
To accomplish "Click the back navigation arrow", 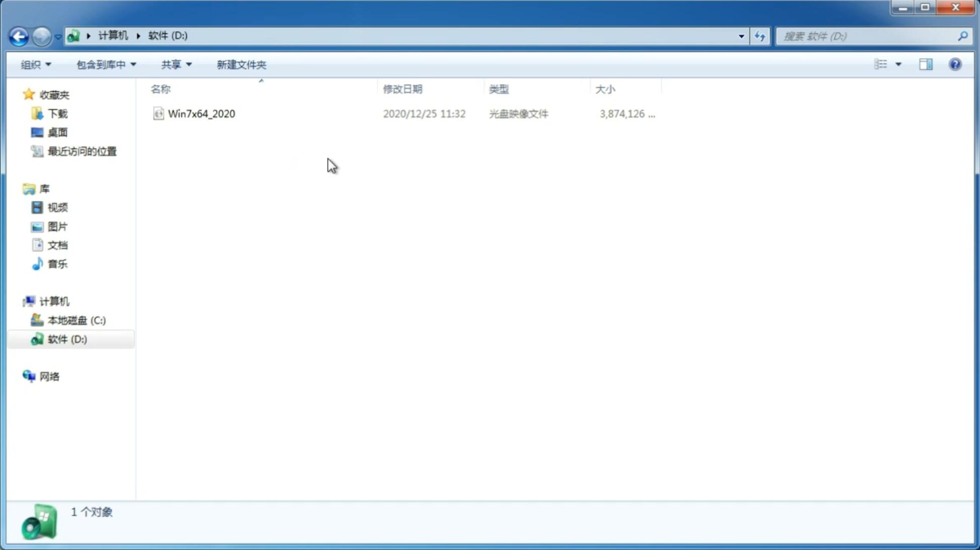I will pyautogui.click(x=18, y=36).
